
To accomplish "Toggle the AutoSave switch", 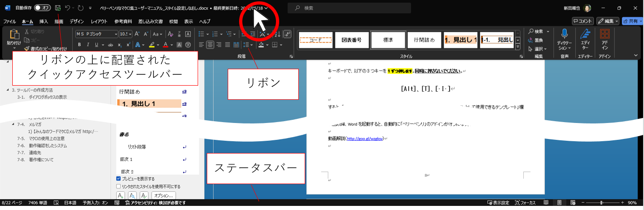I will 42,8.
